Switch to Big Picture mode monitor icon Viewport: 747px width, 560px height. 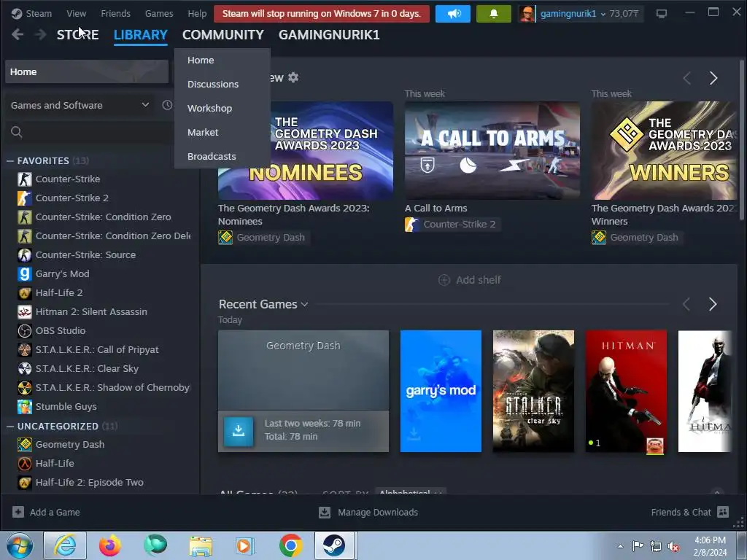point(661,14)
